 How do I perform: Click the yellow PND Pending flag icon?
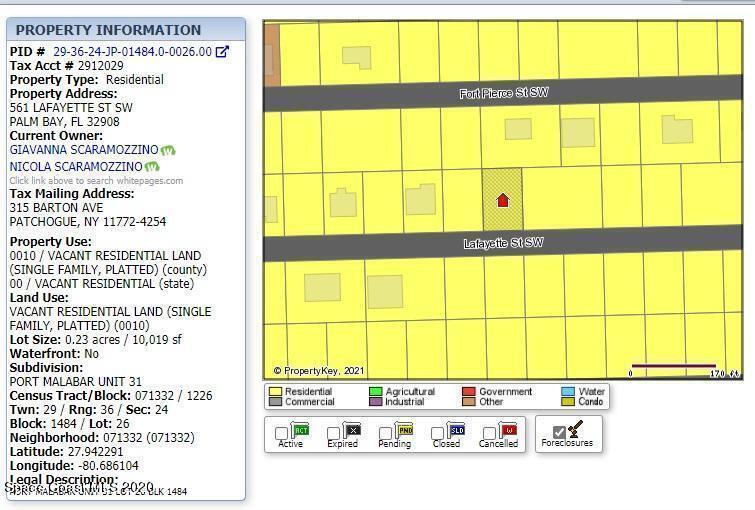pos(405,430)
